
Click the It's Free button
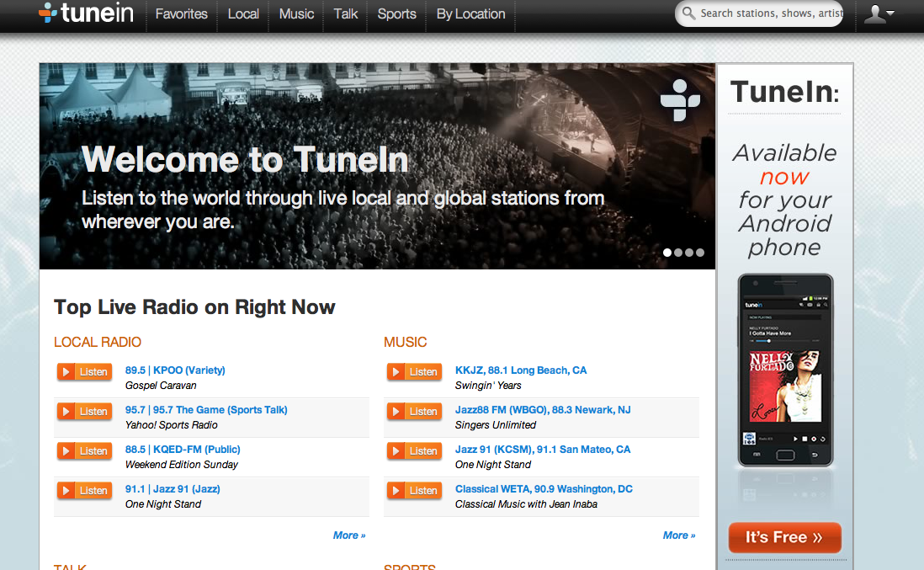[x=784, y=537]
